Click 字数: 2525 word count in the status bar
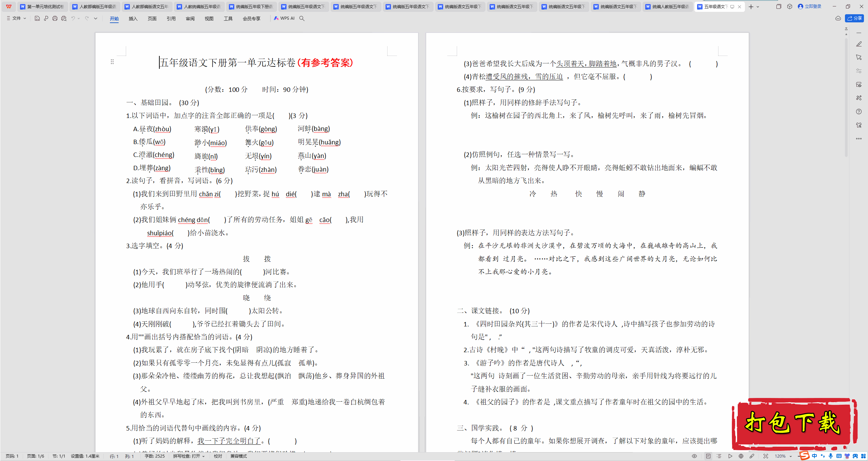 click(155, 456)
